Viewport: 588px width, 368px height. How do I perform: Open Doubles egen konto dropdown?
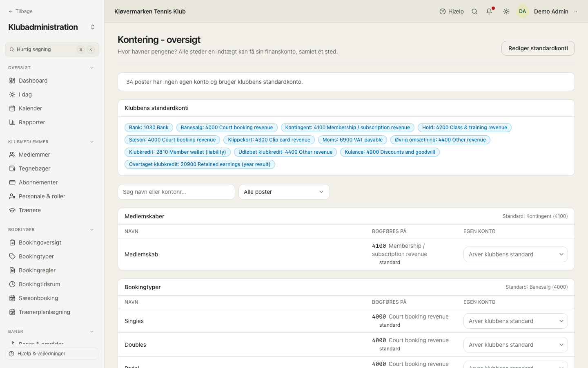pos(516,345)
